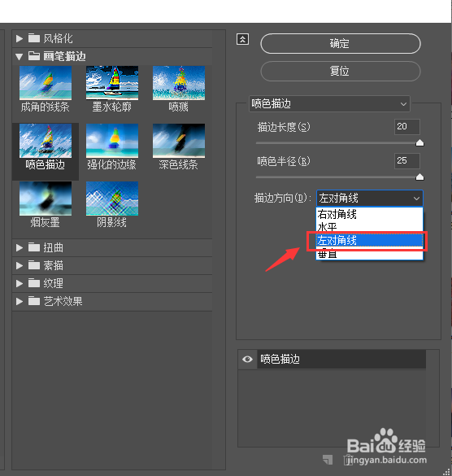Collapse the 画笔描边 folder triangle
452x476 pixels.
pyautogui.click(x=20, y=56)
